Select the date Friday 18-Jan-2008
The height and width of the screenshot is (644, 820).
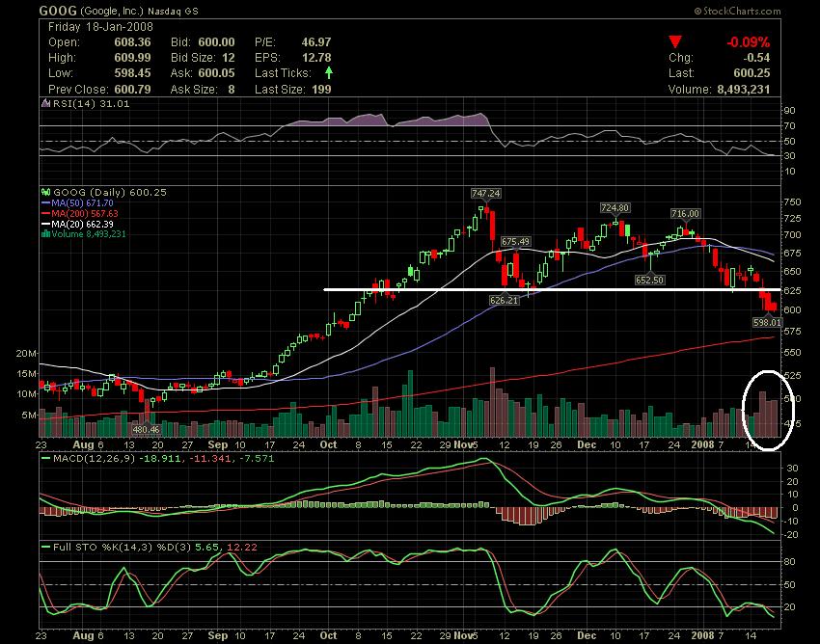pyautogui.click(x=100, y=27)
